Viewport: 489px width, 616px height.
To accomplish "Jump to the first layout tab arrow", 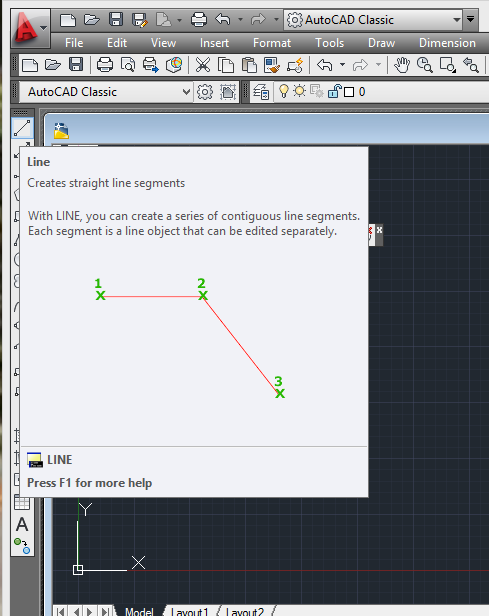I will [61, 611].
